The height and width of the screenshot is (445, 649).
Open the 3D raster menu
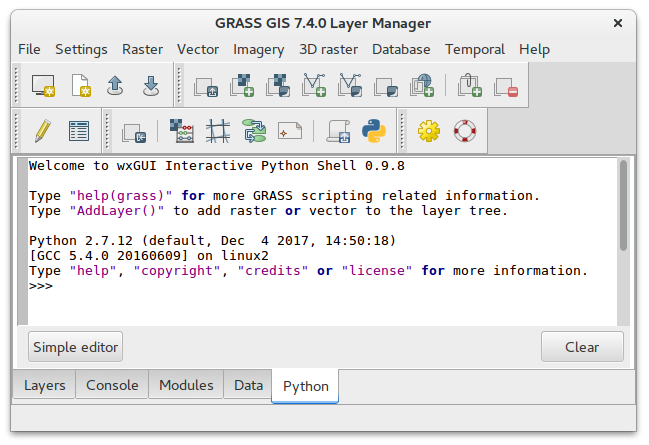pyautogui.click(x=329, y=49)
